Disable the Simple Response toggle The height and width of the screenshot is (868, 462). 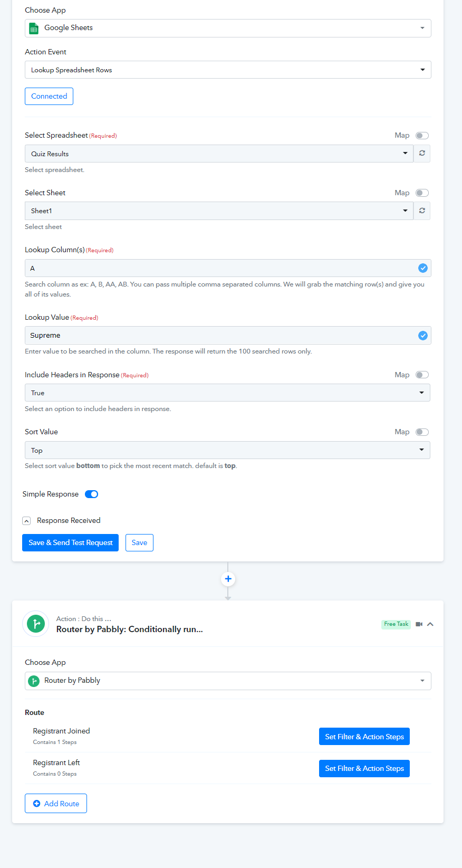click(92, 494)
